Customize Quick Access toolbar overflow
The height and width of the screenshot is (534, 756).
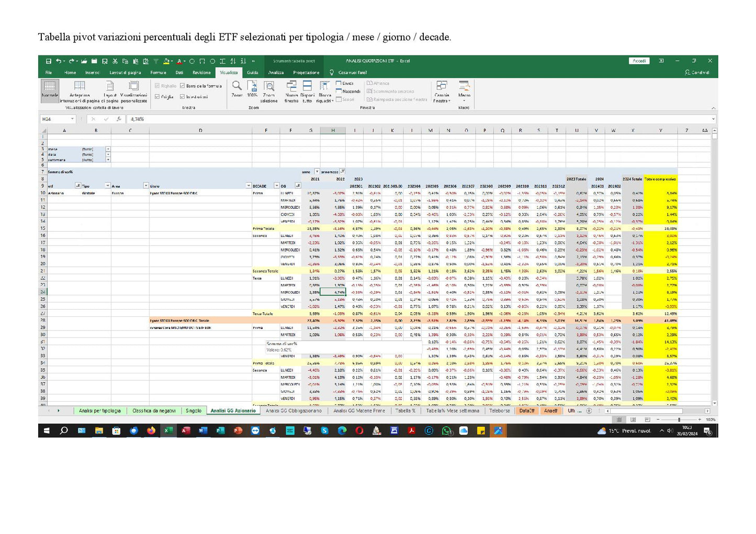253,61
